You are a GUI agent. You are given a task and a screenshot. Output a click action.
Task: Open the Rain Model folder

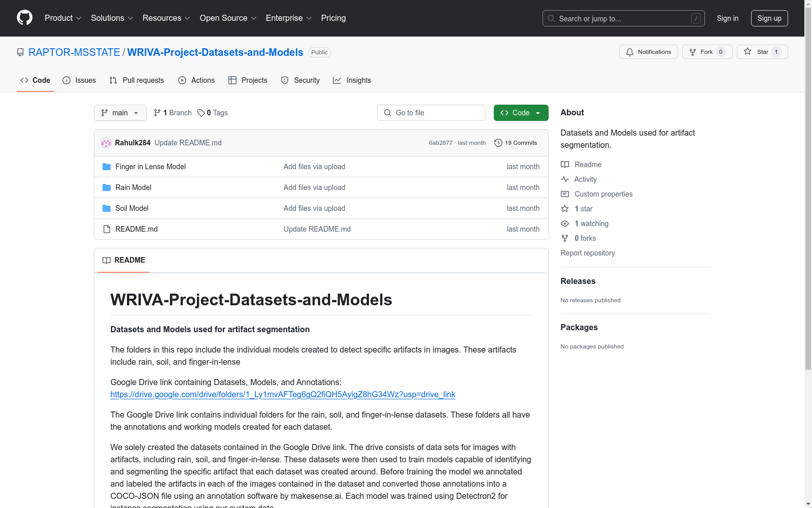tap(133, 187)
